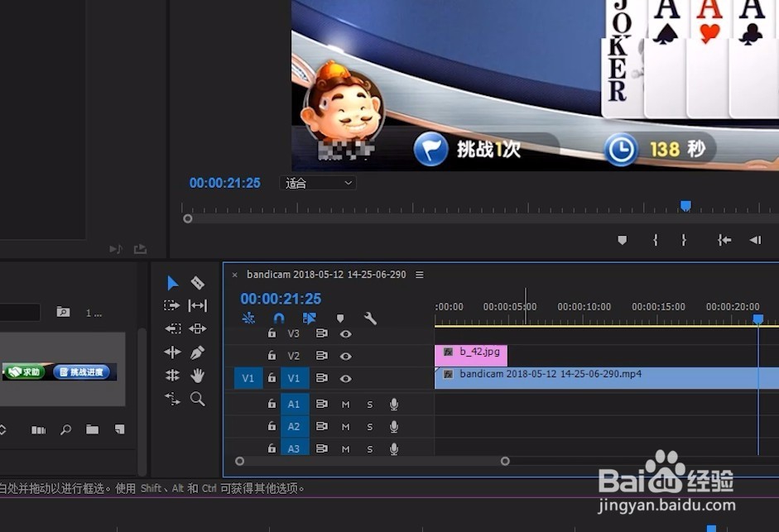
Task: Toggle sync lock on track A1
Action: [x=322, y=404]
